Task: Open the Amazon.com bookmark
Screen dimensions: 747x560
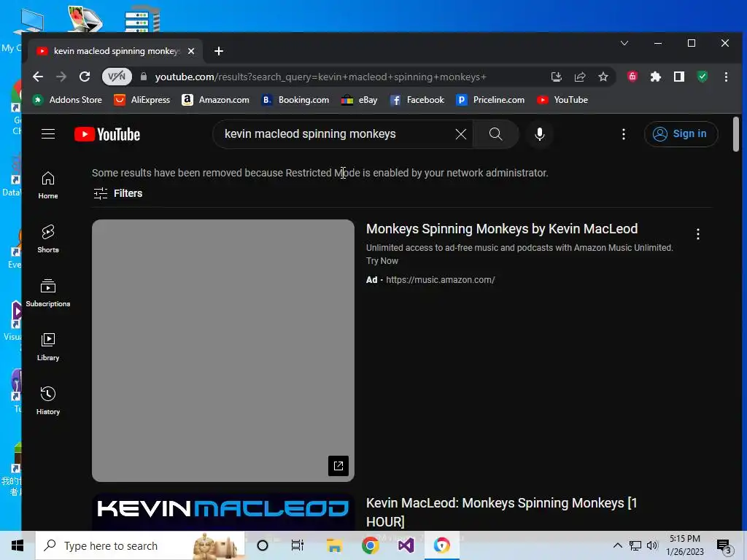Action: pos(215,100)
